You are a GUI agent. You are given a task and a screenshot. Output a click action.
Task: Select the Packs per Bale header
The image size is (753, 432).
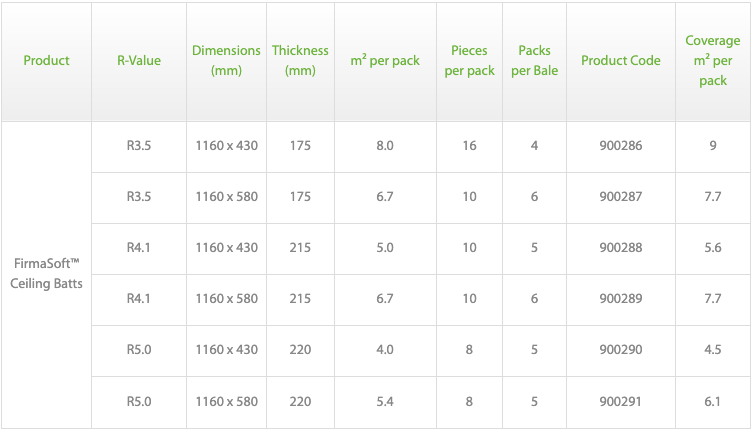pyautogui.click(x=535, y=60)
